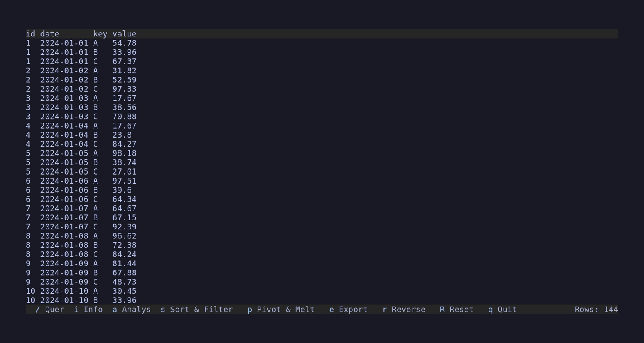
Task: Click Quit in the footer bar
Action: click(x=503, y=310)
